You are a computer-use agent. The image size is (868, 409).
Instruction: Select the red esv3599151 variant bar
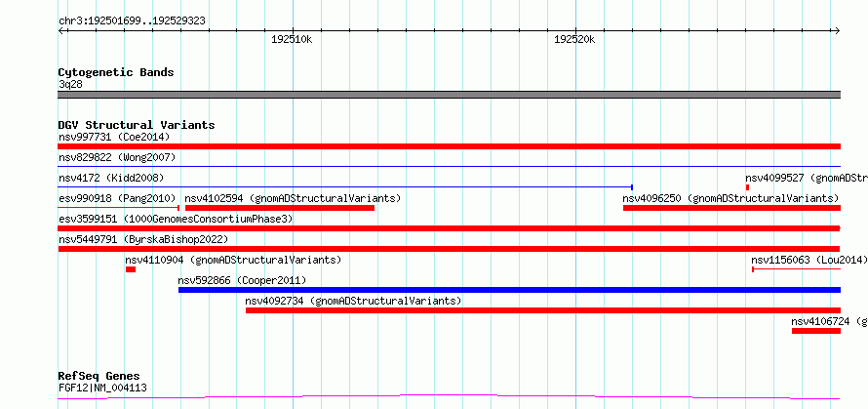(x=449, y=228)
